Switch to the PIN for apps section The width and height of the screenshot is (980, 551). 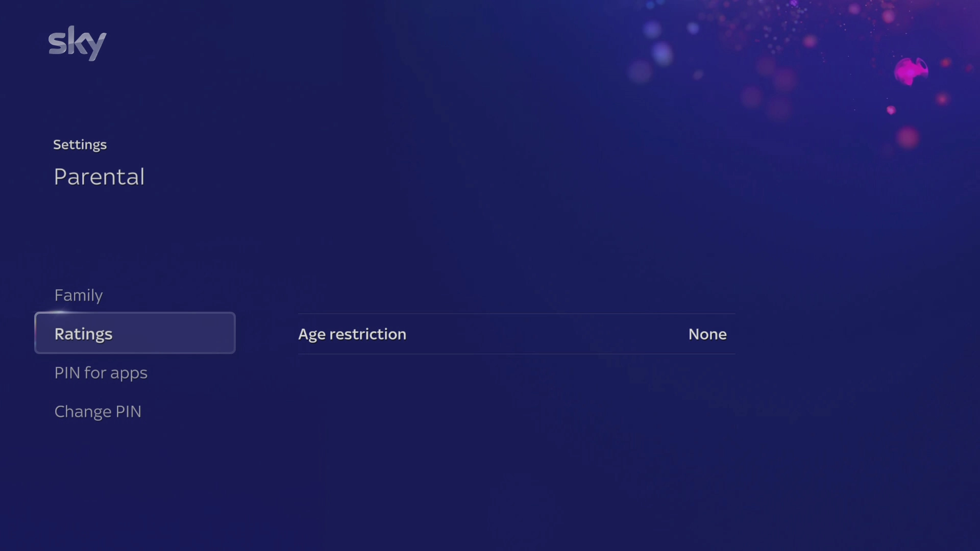(x=101, y=373)
